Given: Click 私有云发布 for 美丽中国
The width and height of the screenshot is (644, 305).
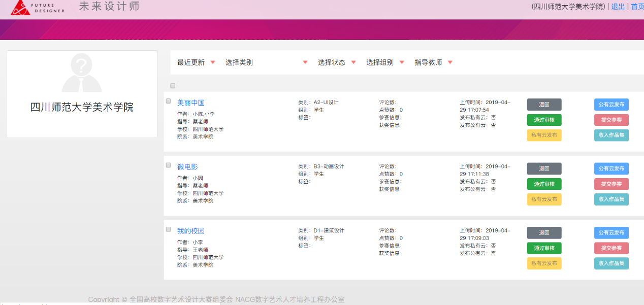Looking at the screenshot, I should [x=544, y=135].
